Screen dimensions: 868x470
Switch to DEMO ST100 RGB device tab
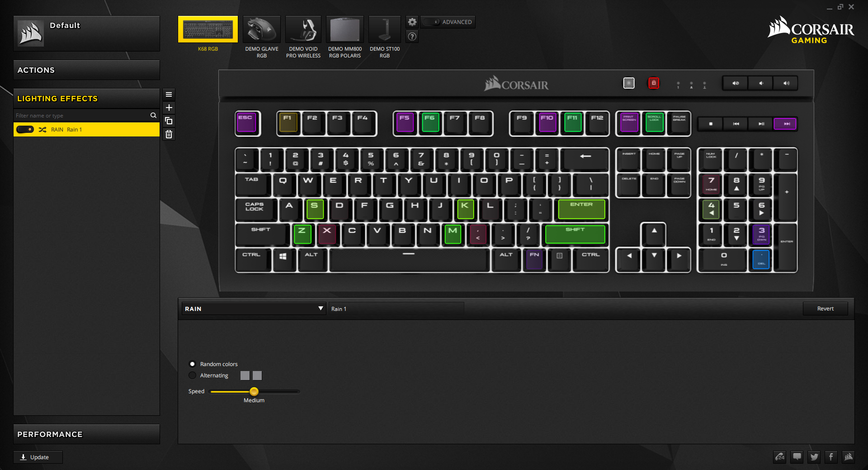pos(385,37)
